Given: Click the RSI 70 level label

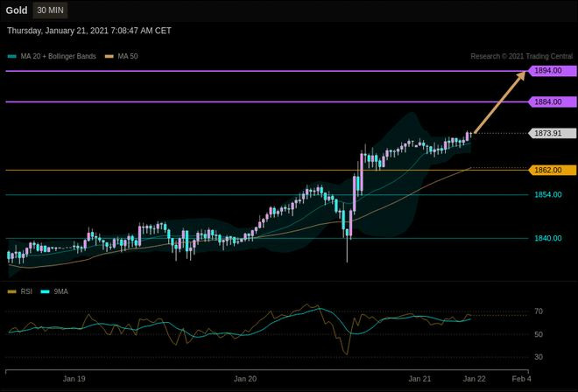Looking at the screenshot, I should (x=539, y=311).
